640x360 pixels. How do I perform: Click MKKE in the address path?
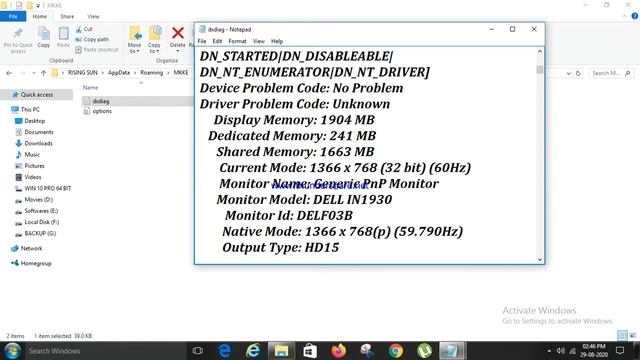(181, 73)
